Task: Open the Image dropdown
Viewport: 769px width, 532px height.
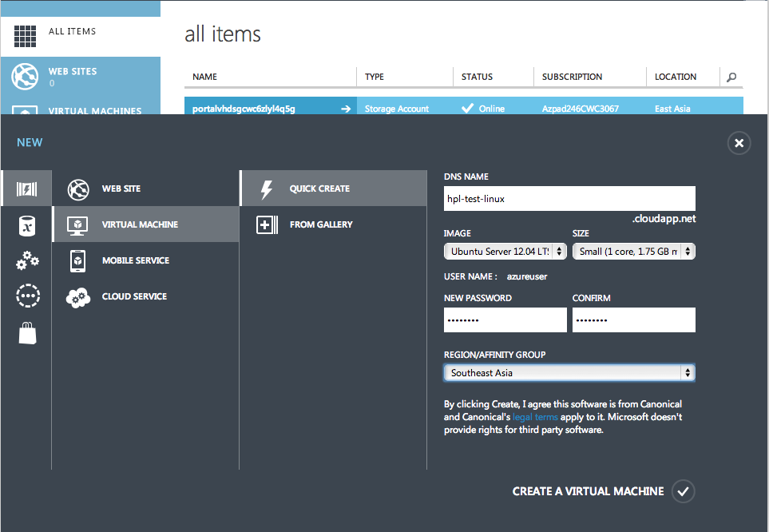Action: tap(505, 252)
